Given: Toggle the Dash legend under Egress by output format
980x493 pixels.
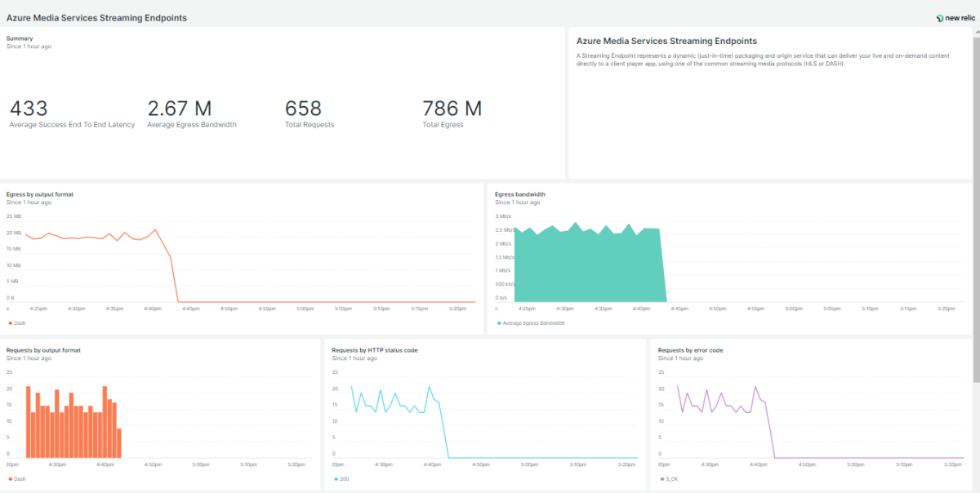Looking at the screenshot, I should coord(17,323).
